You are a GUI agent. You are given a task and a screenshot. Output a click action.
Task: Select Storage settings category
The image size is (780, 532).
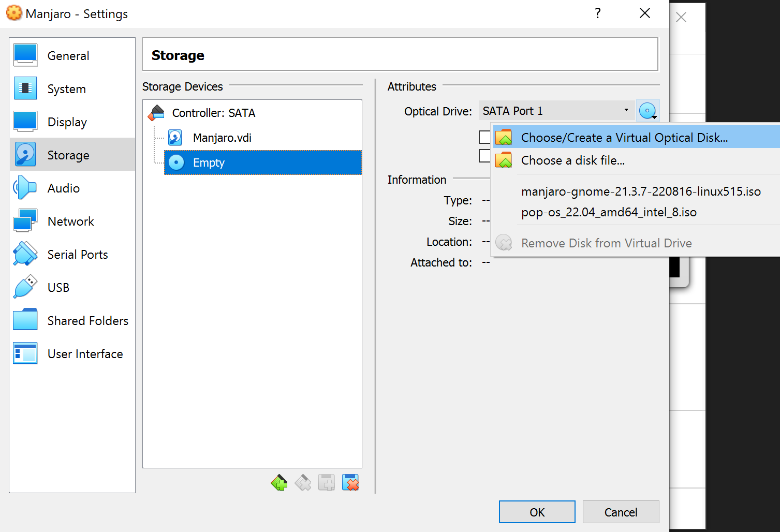pyautogui.click(x=72, y=155)
